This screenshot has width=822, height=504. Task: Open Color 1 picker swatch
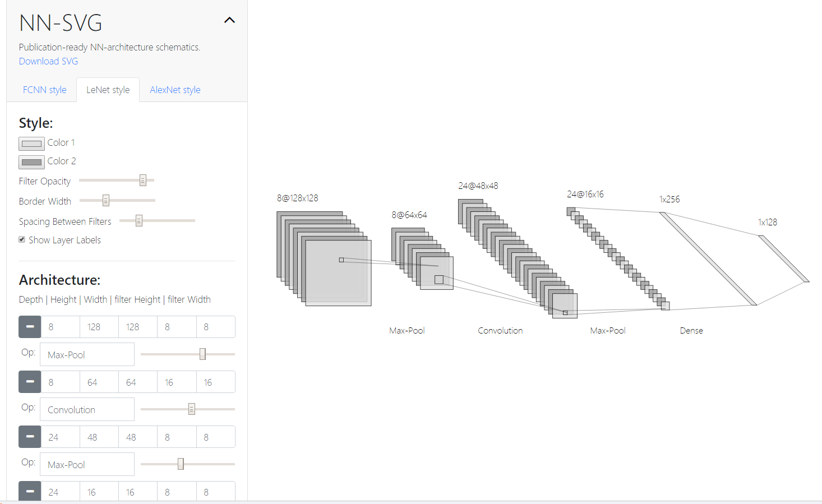point(31,144)
